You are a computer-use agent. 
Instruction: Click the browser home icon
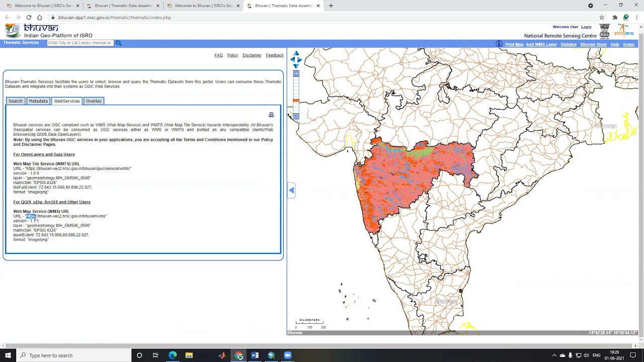[x=39, y=17]
